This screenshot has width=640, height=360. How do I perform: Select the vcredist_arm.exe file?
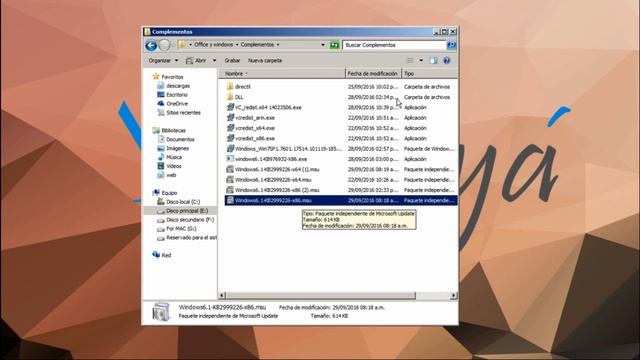coord(255,118)
